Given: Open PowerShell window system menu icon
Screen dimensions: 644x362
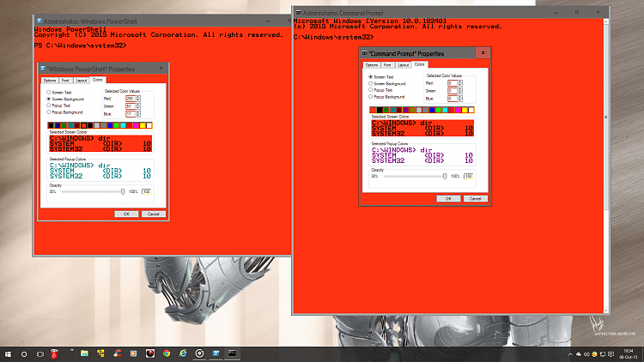Looking at the screenshot, I should [39, 21].
